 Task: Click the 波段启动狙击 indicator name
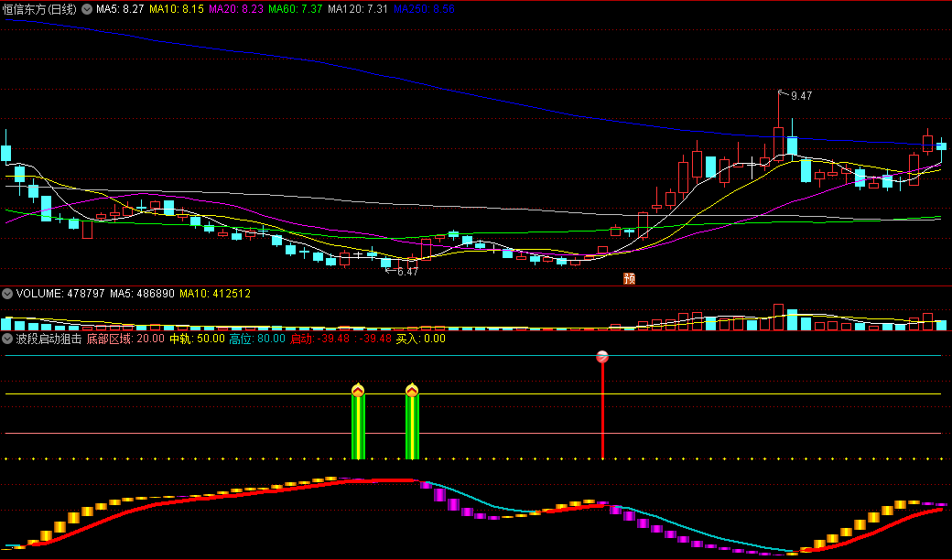pyautogui.click(x=49, y=339)
